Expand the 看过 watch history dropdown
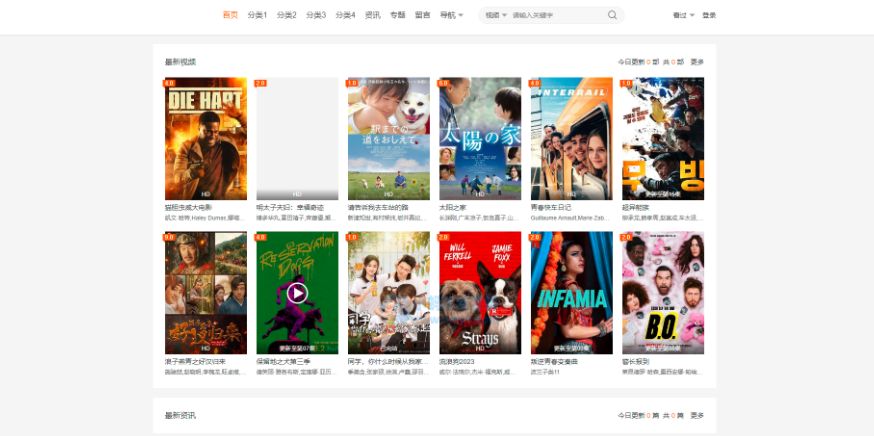This screenshot has height=436, width=874. tap(684, 15)
